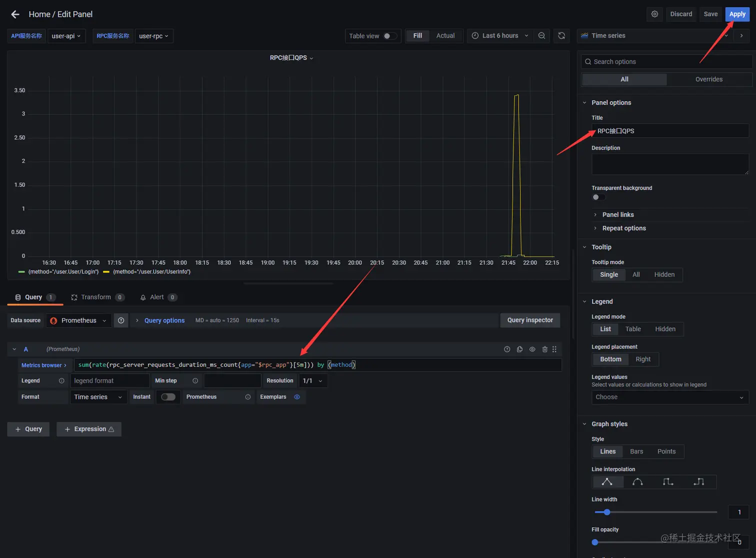756x558 pixels.
Task: Click Min step info icon
Action: (x=195, y=381)
